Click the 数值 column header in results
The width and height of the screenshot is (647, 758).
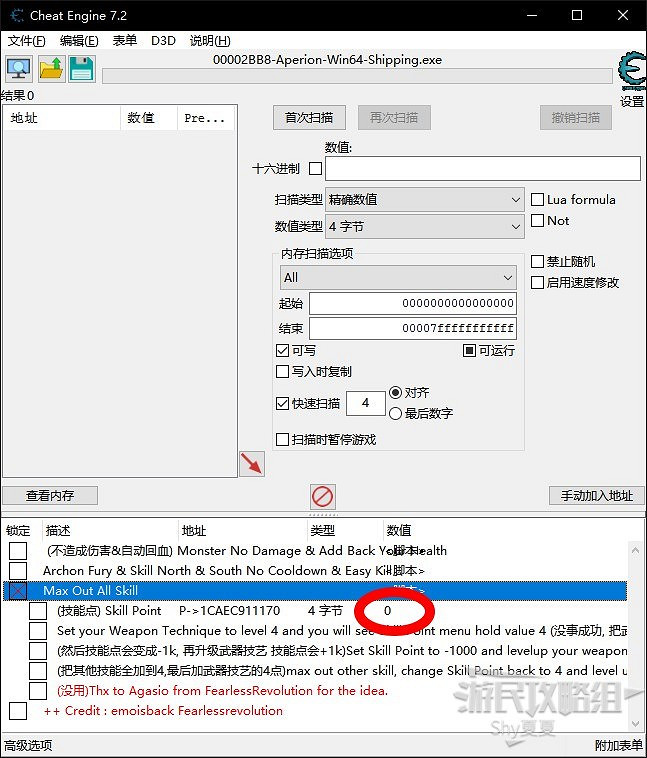(x=149, y=118)
